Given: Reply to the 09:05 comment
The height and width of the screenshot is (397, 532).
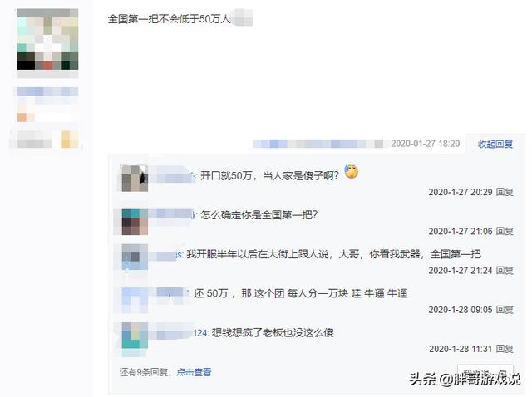Looking at the screenshot, I should coord(505,310).
